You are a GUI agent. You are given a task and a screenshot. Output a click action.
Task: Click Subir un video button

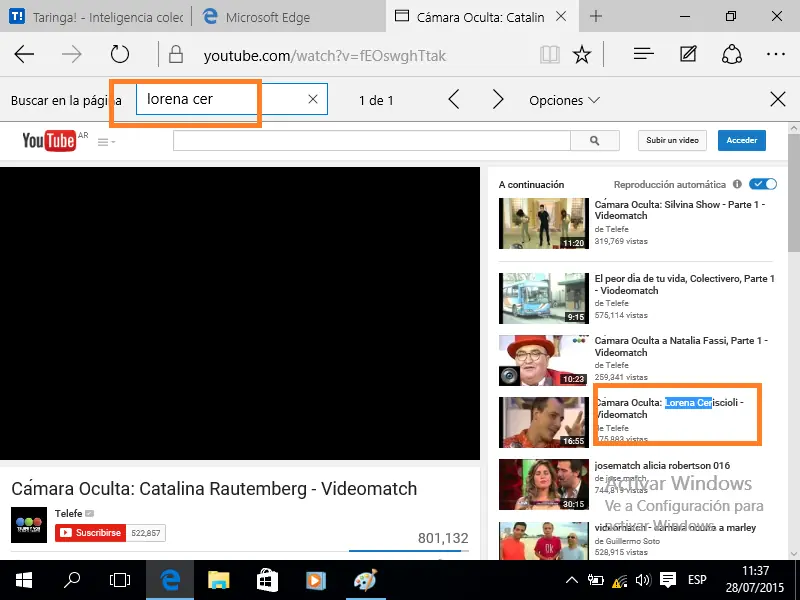tap(672, 140)
